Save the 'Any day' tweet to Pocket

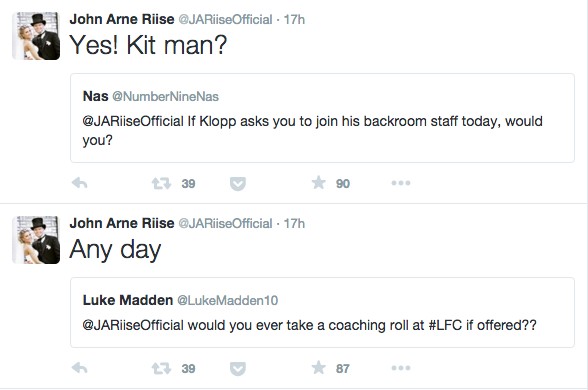[x=238, y=369]
